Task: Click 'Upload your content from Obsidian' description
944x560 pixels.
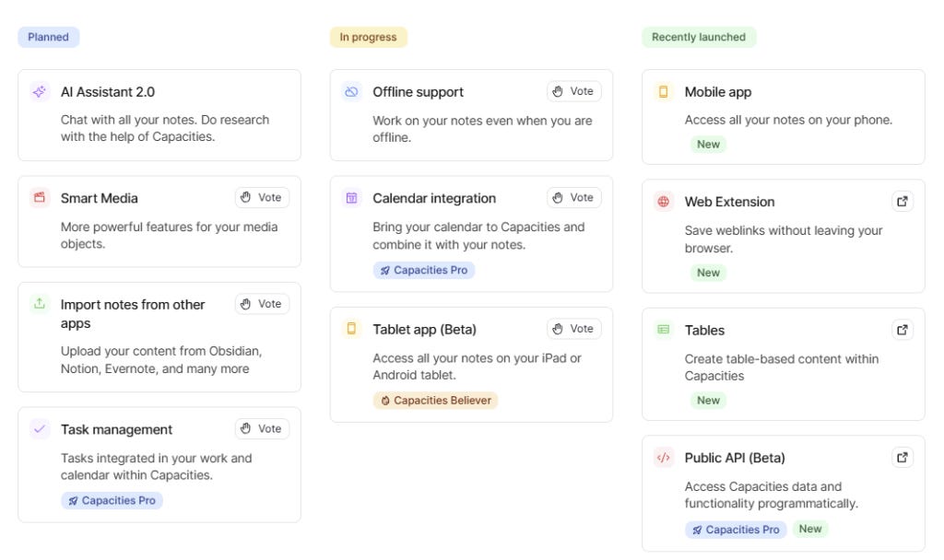Action: click(x=161, y=360)
